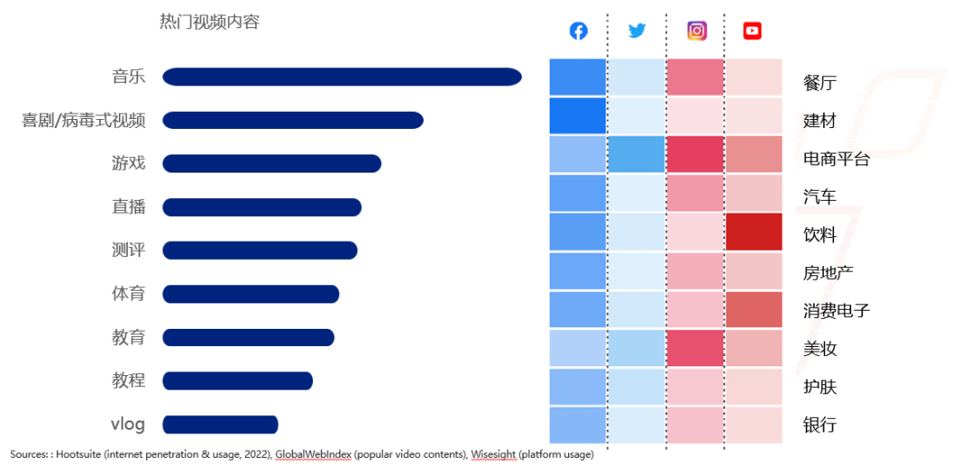The width and height of the screenshot is (980, 466).
Task: Click the Facebook logo icon
Action: coord(579,31)
